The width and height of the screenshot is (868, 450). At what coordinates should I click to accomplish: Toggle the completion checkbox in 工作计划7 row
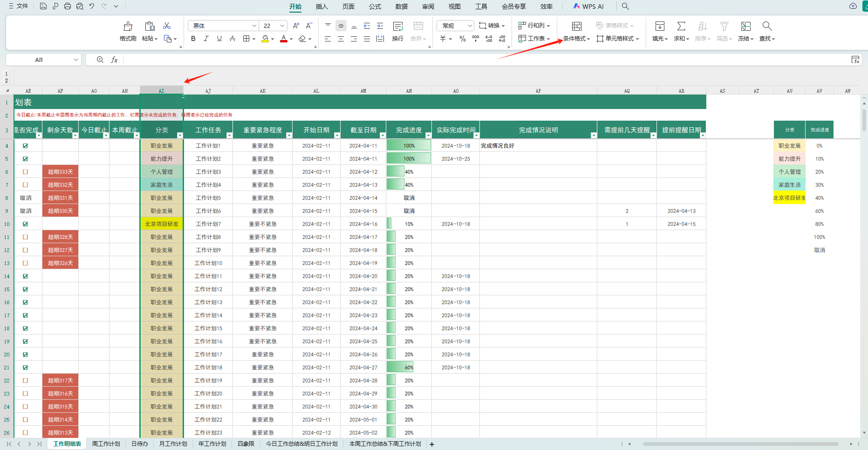point(26,224)
